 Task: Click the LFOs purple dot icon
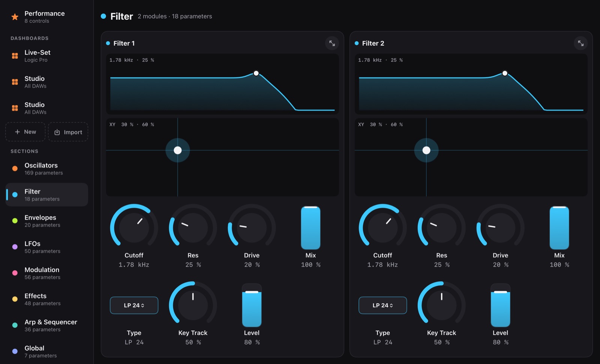tap(15, 247)
